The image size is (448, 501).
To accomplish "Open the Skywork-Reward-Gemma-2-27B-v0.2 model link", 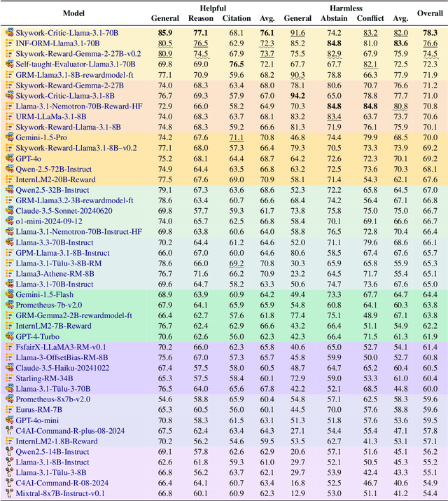I will (x=78, y=54).
